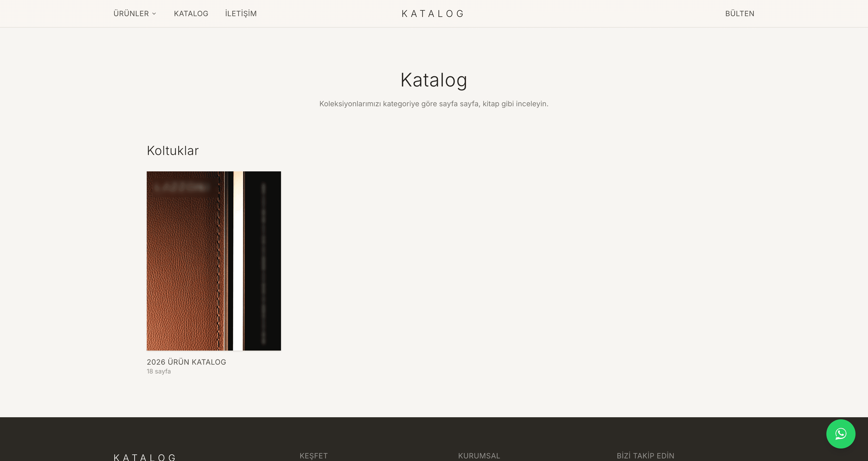This screenshot has height=461, width=868.
Task: Open the WhatsApp chat button
Action: (x=840, y=434)
